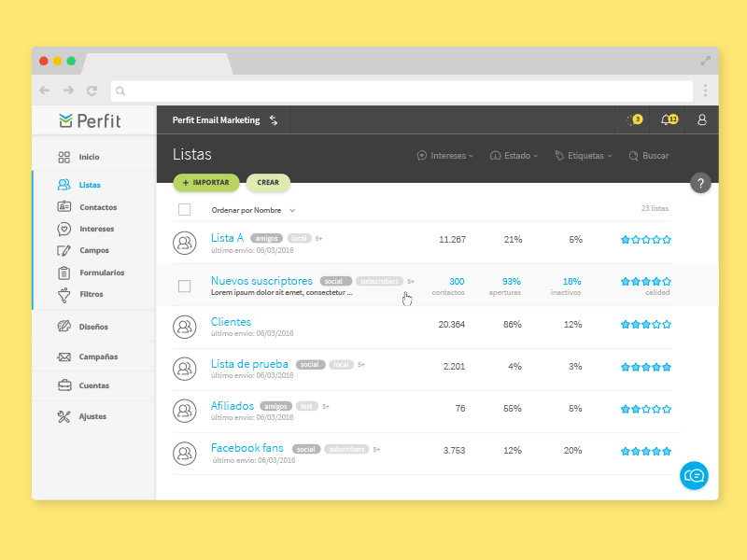
Task: Click the 300 contactos value
Action: tap(457, 282)
